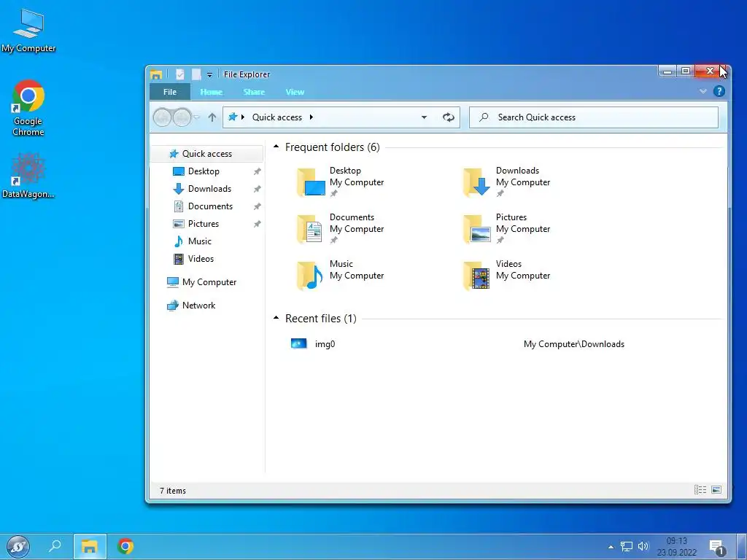Image resolution: width=747 pixels, height=560 pixels.
Task: Select My Computer in navigation pane
Action: pos(209,282)
